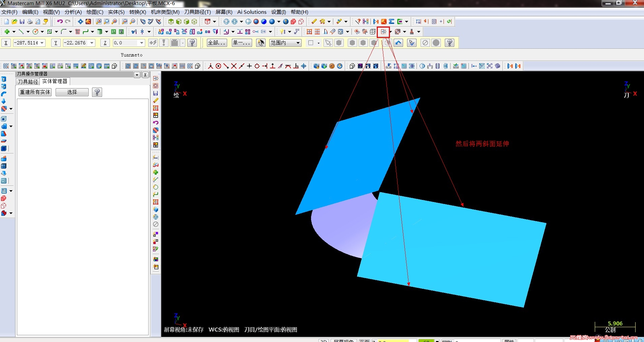This screenshot has height=342, width=644.
Task: Open the 刀具操作管理器 panel dropdown arrow
Action: (137, 75)
